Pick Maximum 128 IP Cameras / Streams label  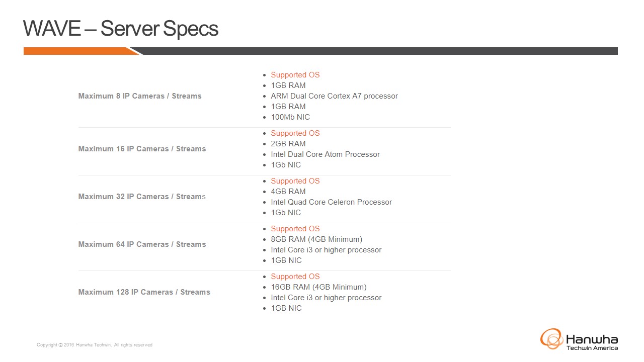tap(144, 292)
